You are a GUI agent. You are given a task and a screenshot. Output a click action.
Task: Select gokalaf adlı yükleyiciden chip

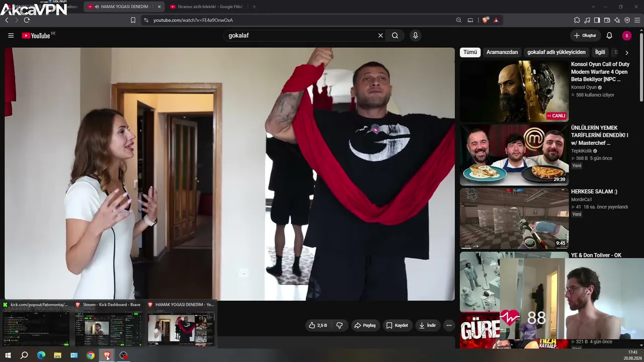556,52
